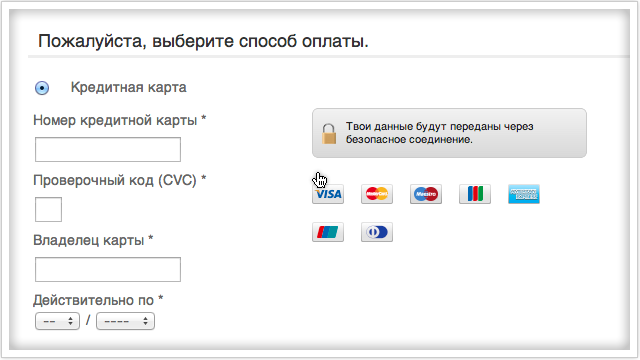Click the JCB card logo
This screenshot has height=360, width=640.
pos(475,194)
